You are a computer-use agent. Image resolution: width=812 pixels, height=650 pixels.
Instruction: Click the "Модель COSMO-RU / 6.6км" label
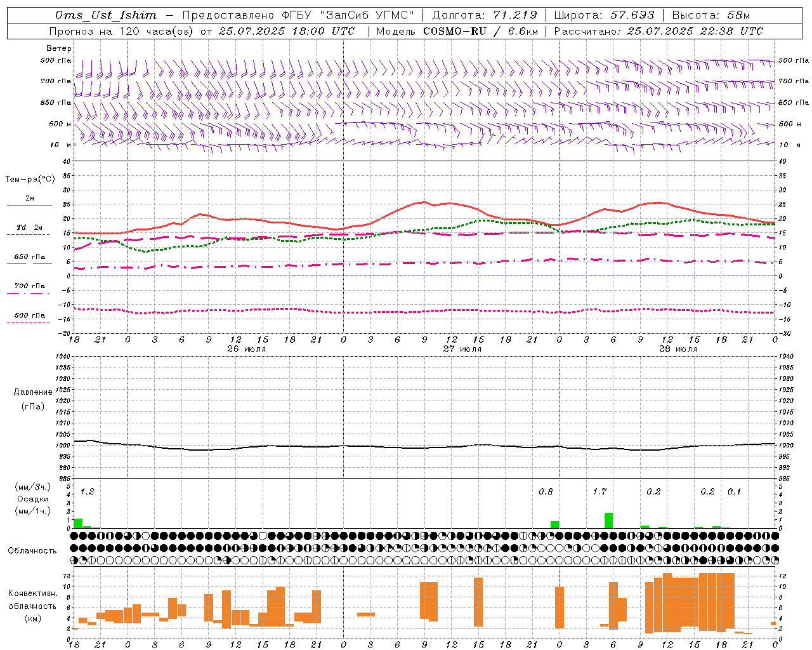pyautogui.click(x=457, y=31)
